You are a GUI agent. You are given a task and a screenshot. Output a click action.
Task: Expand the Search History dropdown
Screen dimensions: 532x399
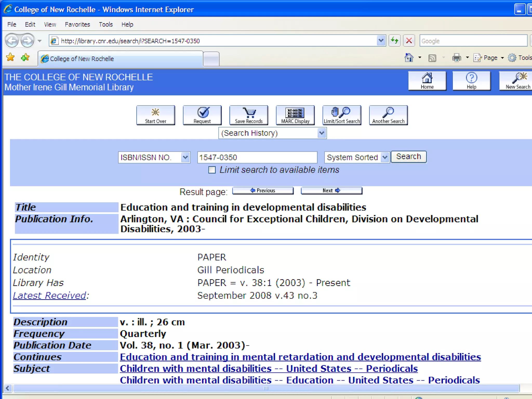pyautogui.click(x=272, y=133)
